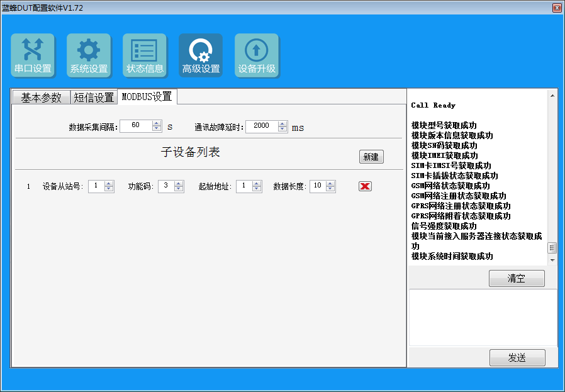Click the 发送 send button
The height and width of the screenshot is (392, 565).
tap(517, 357)
